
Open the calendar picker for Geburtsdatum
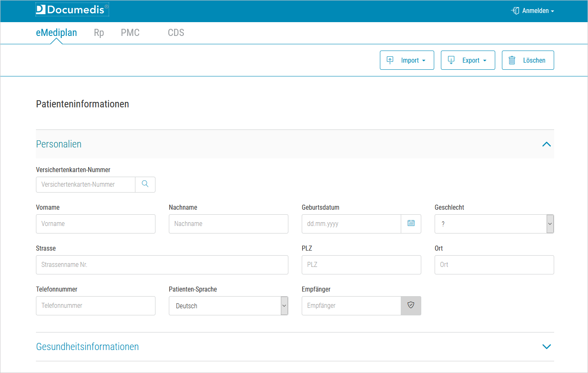coord(411,224)
